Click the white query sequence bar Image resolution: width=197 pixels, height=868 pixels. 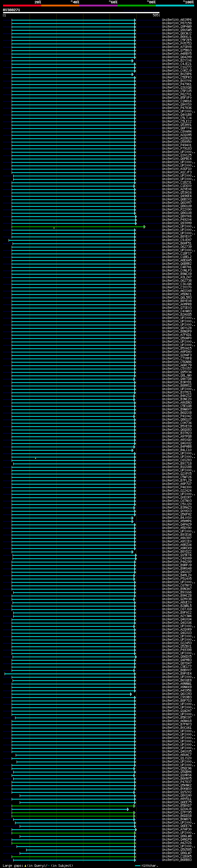point(81,13)
